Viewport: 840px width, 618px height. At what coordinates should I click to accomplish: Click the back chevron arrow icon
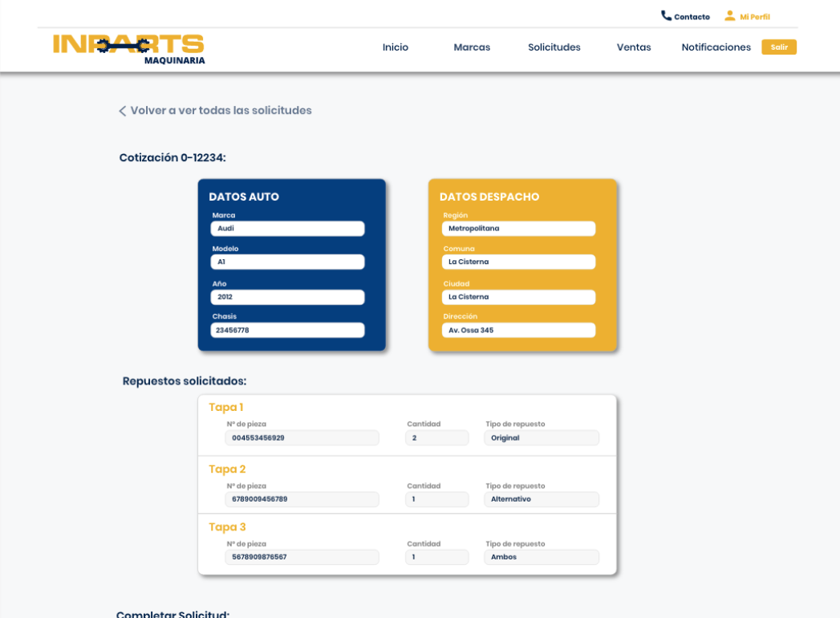click(123, 111)
